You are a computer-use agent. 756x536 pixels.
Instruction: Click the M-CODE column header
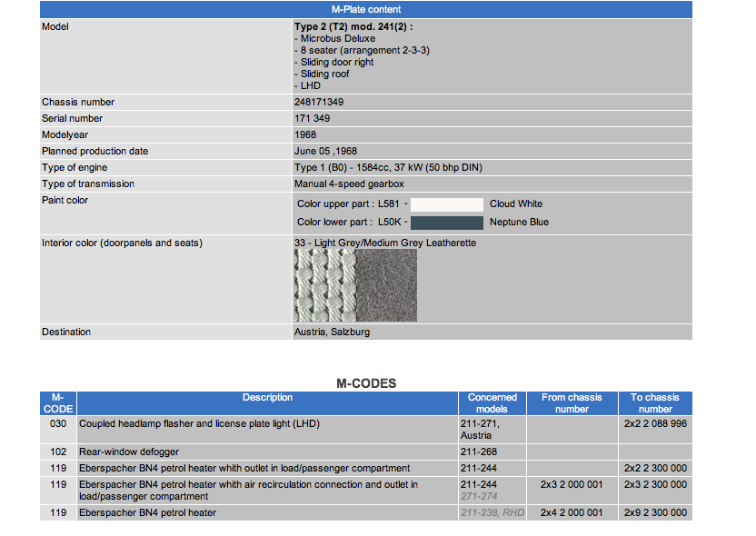[58, 403]
